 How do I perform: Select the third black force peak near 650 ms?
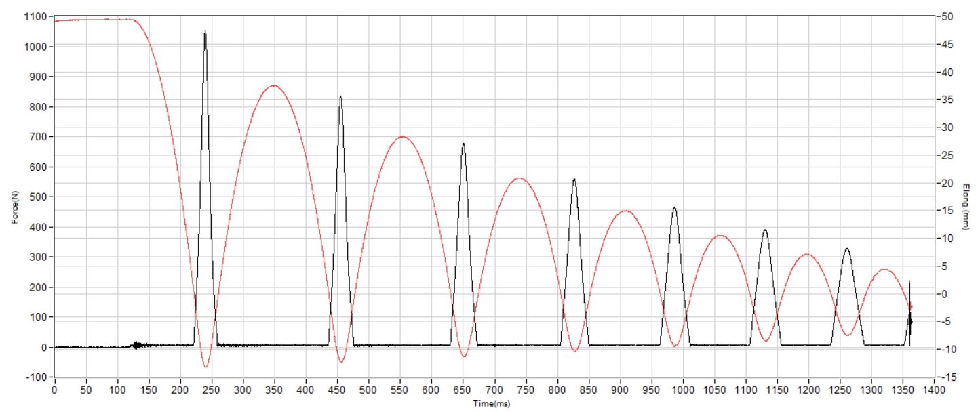coord(463,144)
